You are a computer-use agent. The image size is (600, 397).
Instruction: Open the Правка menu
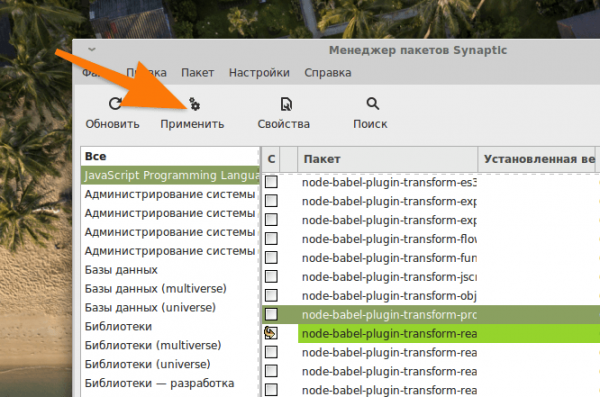[146, 73]
